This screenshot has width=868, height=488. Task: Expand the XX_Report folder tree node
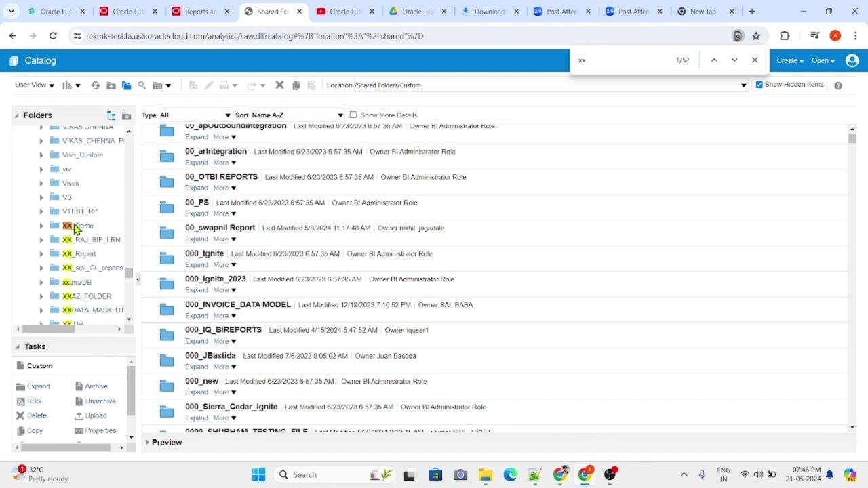pyautogui.click(x=41, y=254)
